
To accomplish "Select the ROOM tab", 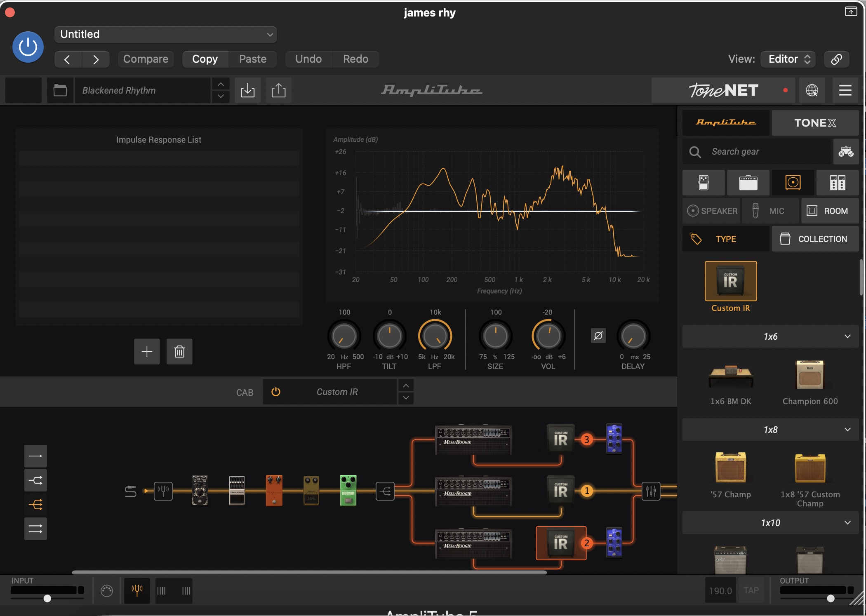I will click(x=830, y=211).
